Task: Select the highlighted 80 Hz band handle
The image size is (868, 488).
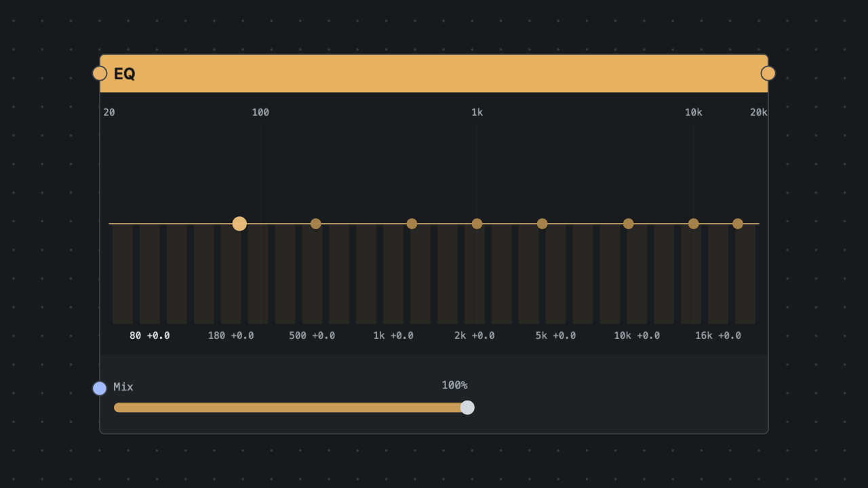Action: point(239,224)
